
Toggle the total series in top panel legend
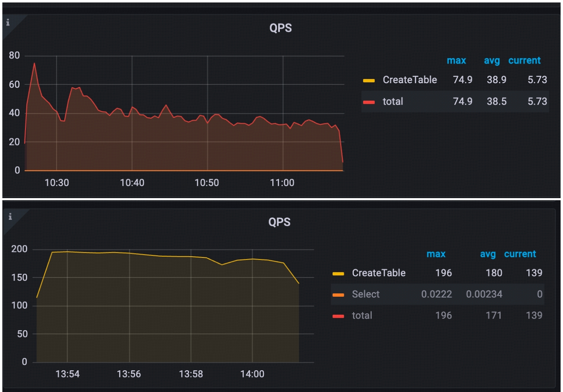391,102
